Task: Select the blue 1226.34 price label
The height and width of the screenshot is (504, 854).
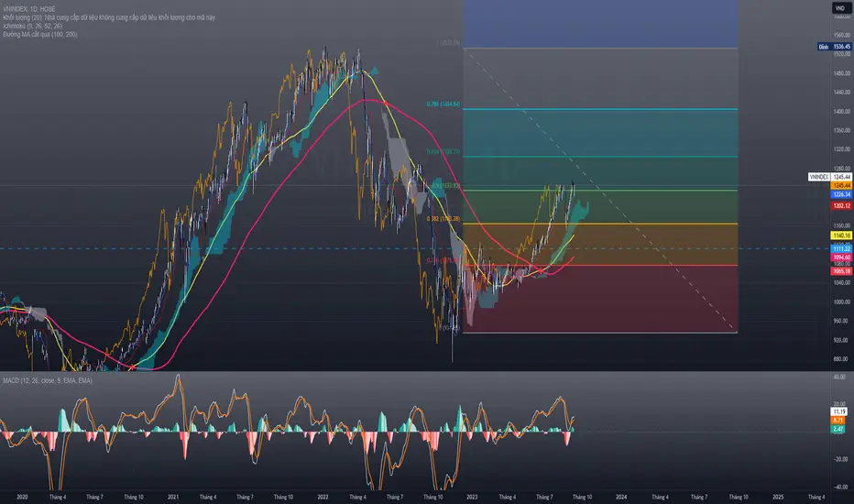Action: click(x=841, y=194)
